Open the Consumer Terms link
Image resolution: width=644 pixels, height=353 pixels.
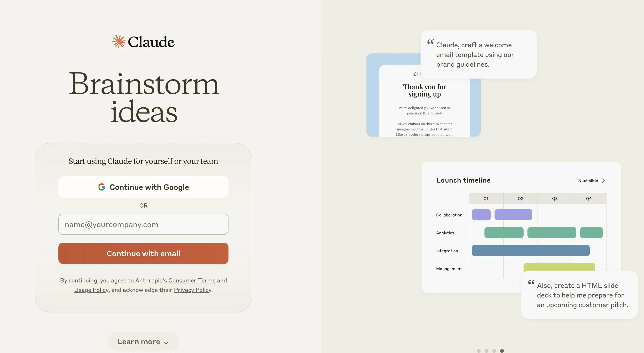[192, 281]
